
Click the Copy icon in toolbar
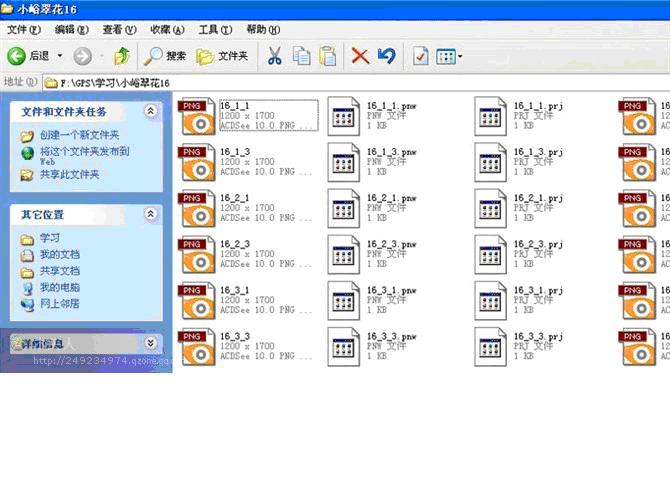[301, 56]
